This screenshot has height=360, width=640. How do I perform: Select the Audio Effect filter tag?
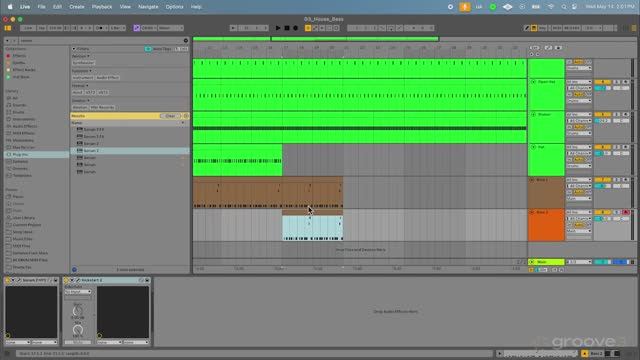pyautogui.click(x=108, y=78)
